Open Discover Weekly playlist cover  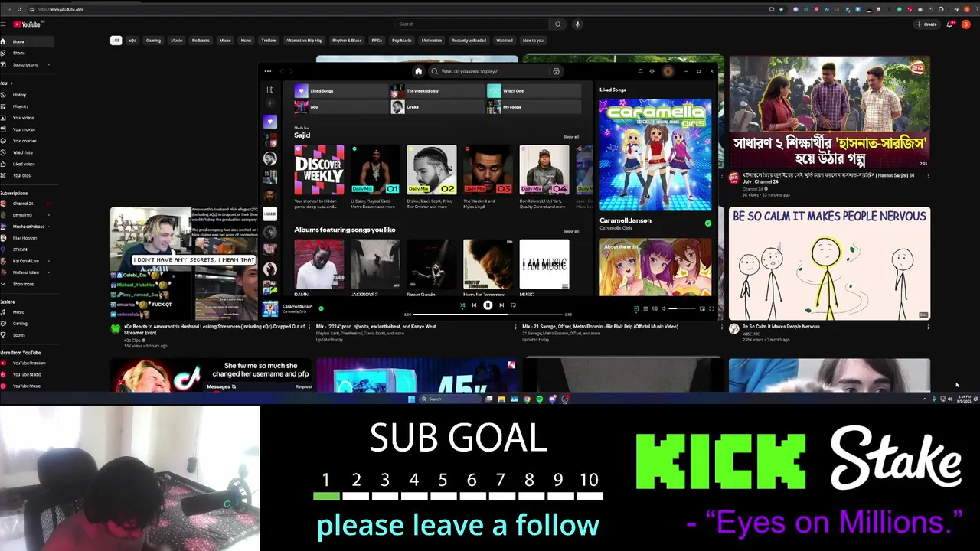pos(319,169)
